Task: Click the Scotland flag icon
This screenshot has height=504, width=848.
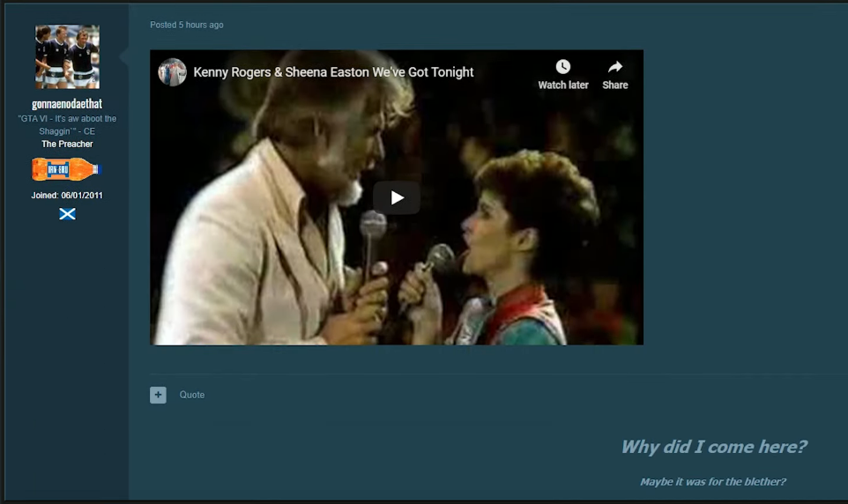Action: click(x=67, y=214)
